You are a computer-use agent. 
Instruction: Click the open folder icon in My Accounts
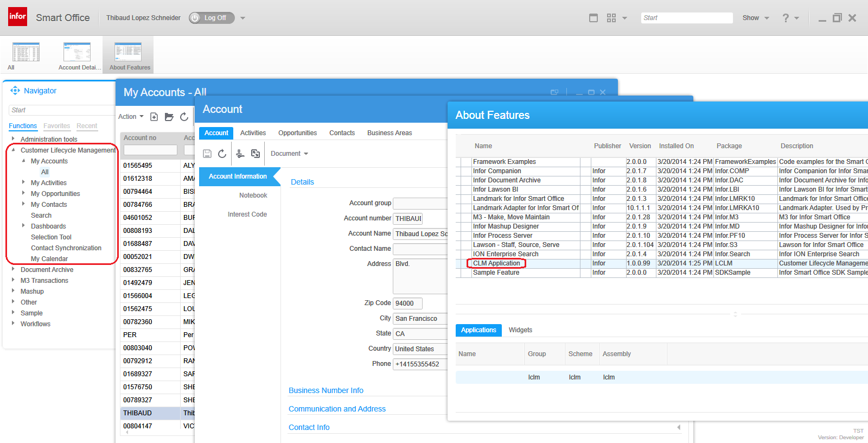[x=169, y=117]
